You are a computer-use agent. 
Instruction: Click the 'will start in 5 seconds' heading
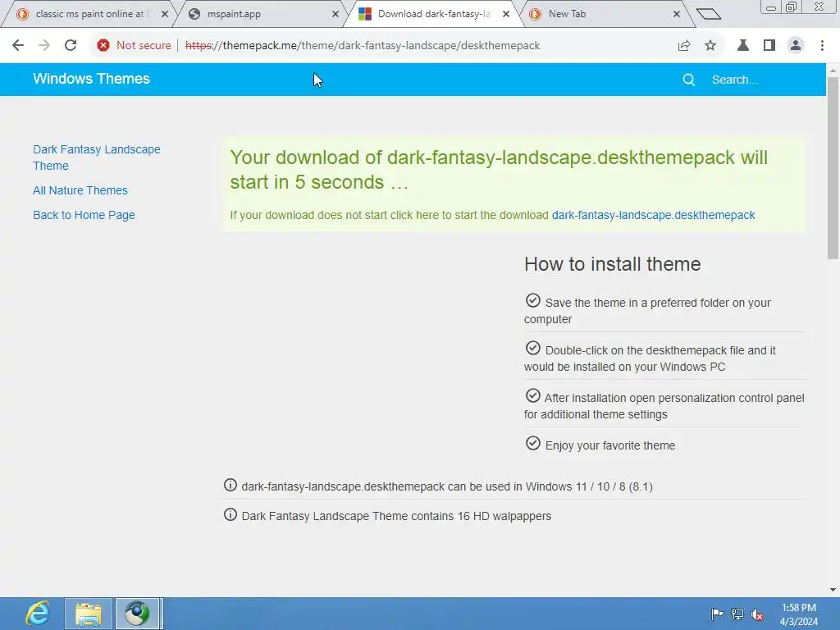[499, 169]
